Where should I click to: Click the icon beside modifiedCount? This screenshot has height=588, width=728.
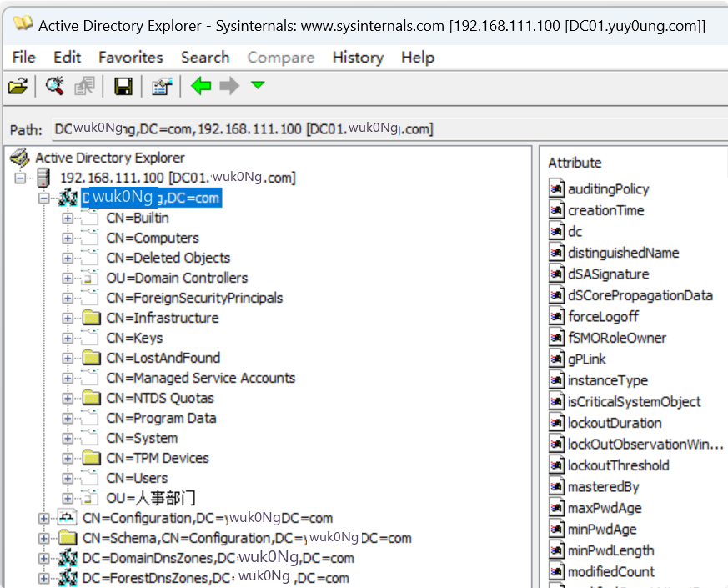pos(557,572)
